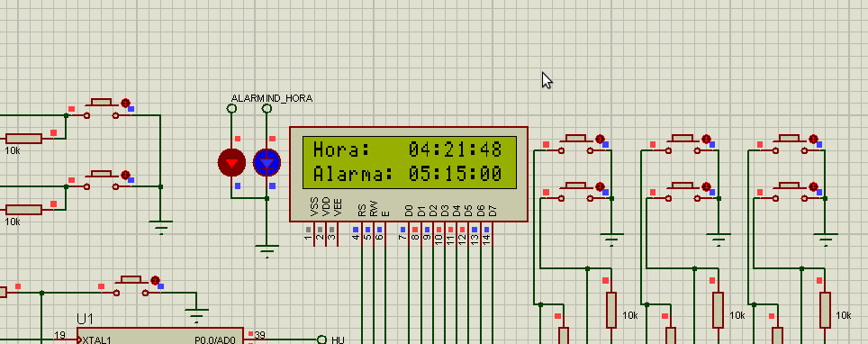The width and height of the screenshot is (868, 344).
Task: Select upper 10k resistor on the left
Action: (23, 139)
